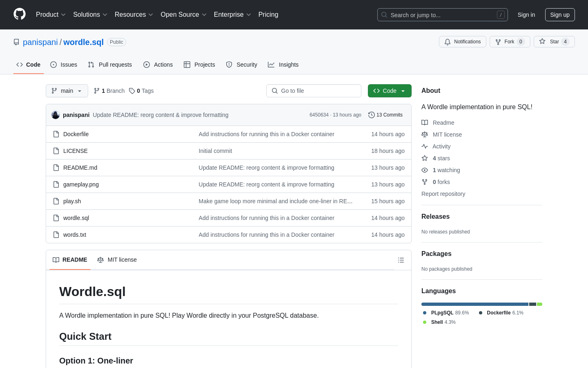This screenshot has height=368, width=588.
Task: Click the PLpgSQL segment of the language bar
Action: (475, 304)
